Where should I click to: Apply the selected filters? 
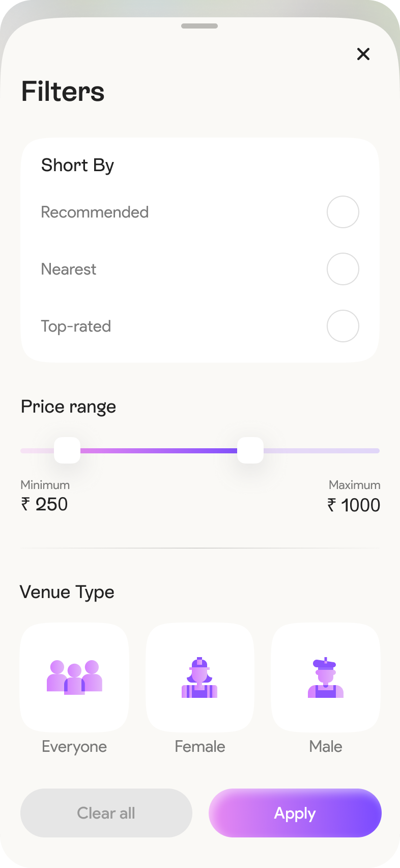click(x=295, y=813)
